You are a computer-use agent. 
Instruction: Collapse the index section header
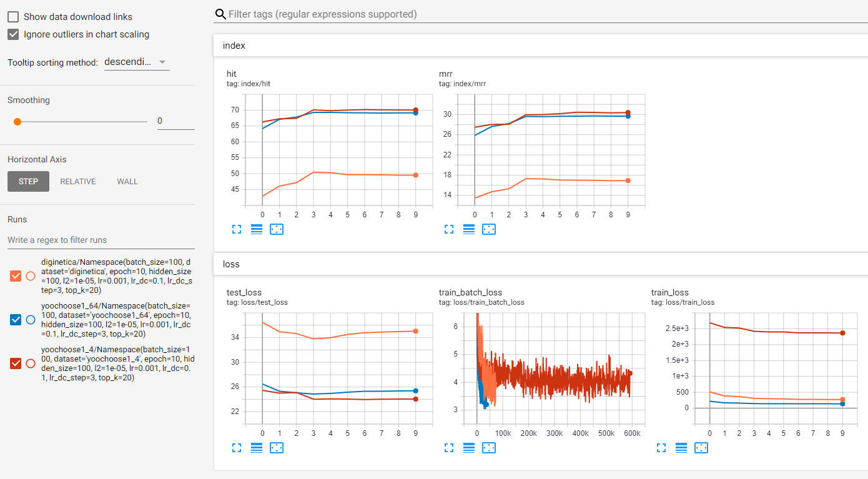coord(540,46)
